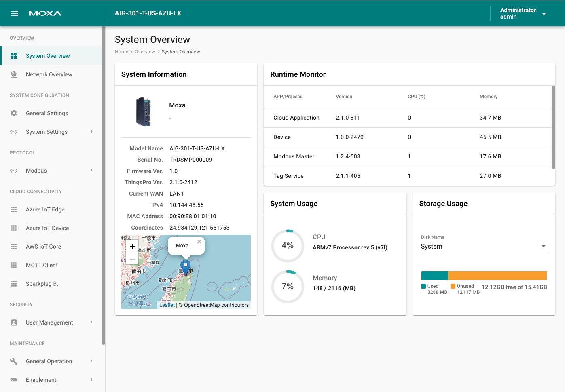Click the Cloud Application row
The width and height of the screenshot is (565, 392).
408,118
